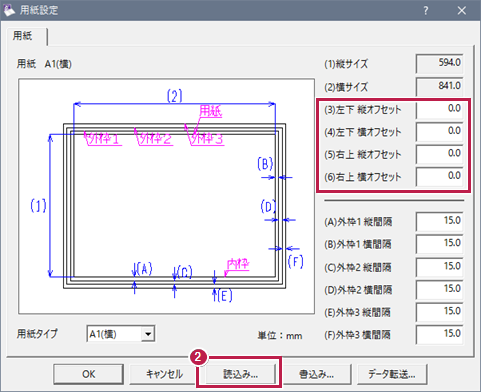Click the (3)左下 縦オフセット input field
This screenshot has width=481, height=392.
pyautogui.click(x=439, y=110)
